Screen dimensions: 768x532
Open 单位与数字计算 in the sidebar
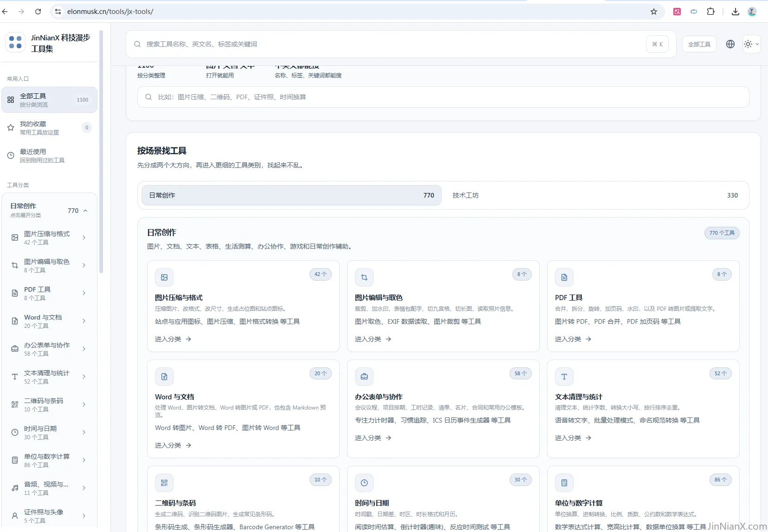coord(49,460)
